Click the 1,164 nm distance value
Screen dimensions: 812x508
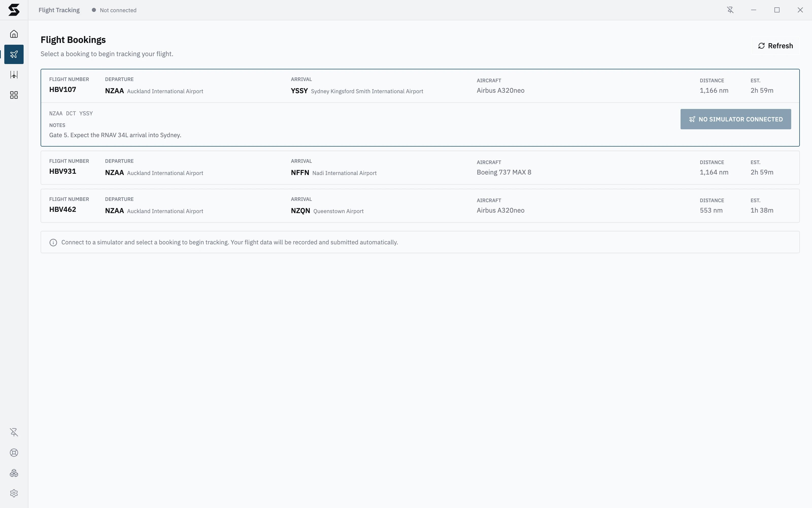click(x=714, y=172)
